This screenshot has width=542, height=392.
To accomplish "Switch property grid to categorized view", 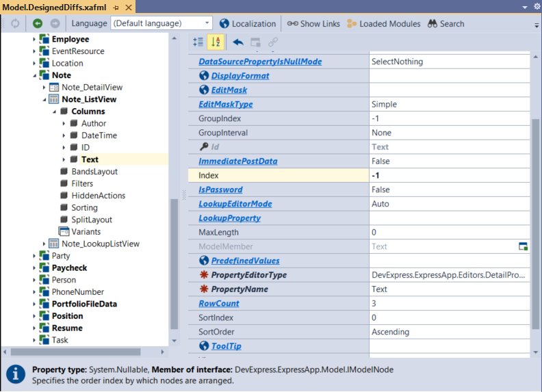I will [198, 42].
